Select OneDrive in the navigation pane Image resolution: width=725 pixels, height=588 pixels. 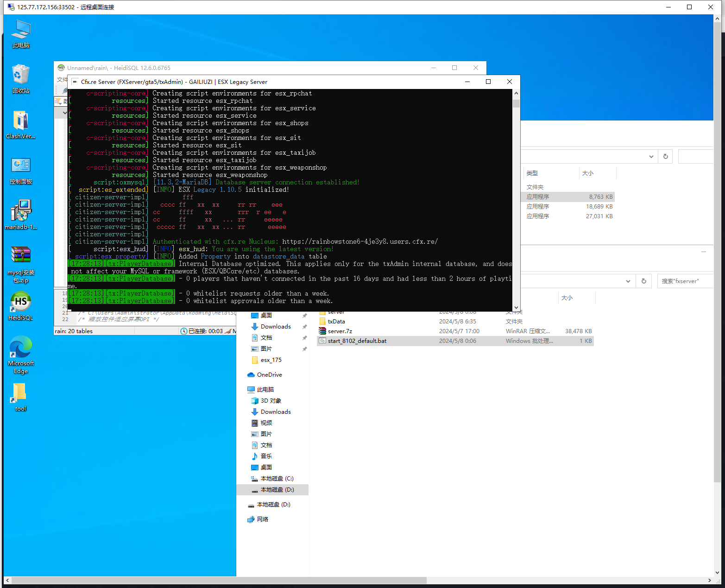coord(269,374)
